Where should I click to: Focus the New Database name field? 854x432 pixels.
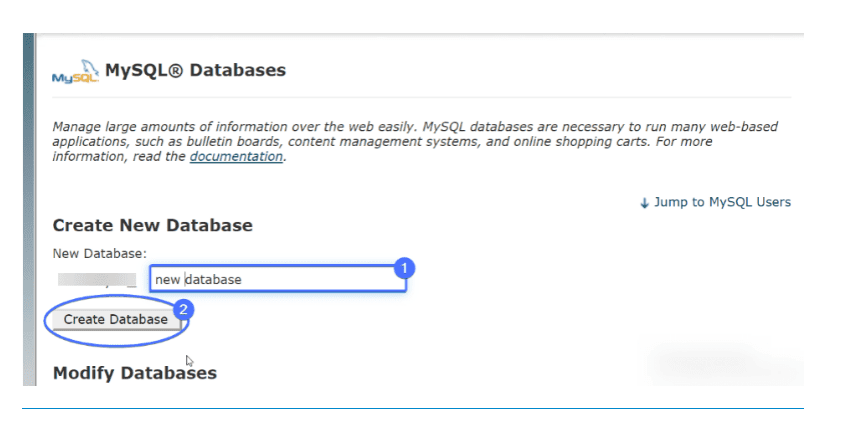[278, 279]
